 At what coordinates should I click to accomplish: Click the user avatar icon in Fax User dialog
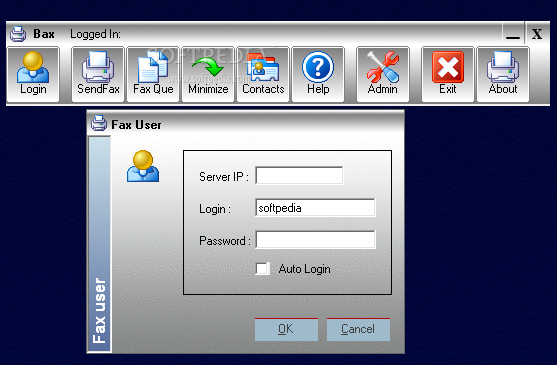pos(143,166)
